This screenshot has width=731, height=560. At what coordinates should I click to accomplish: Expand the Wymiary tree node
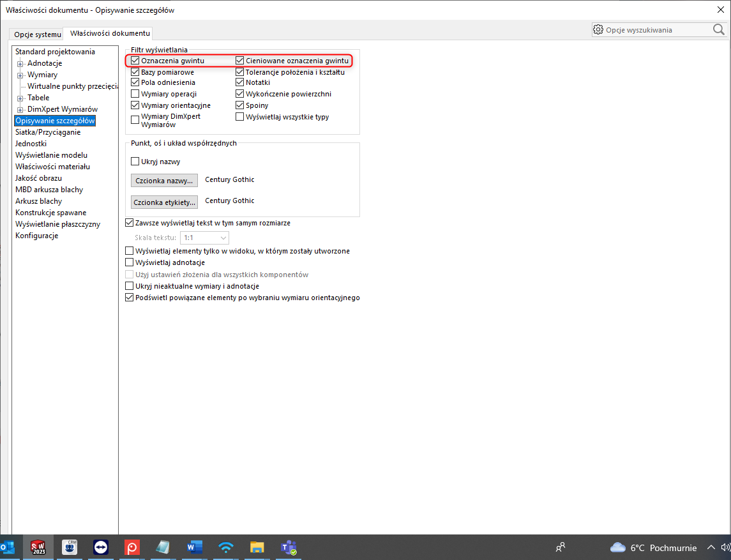20,75
